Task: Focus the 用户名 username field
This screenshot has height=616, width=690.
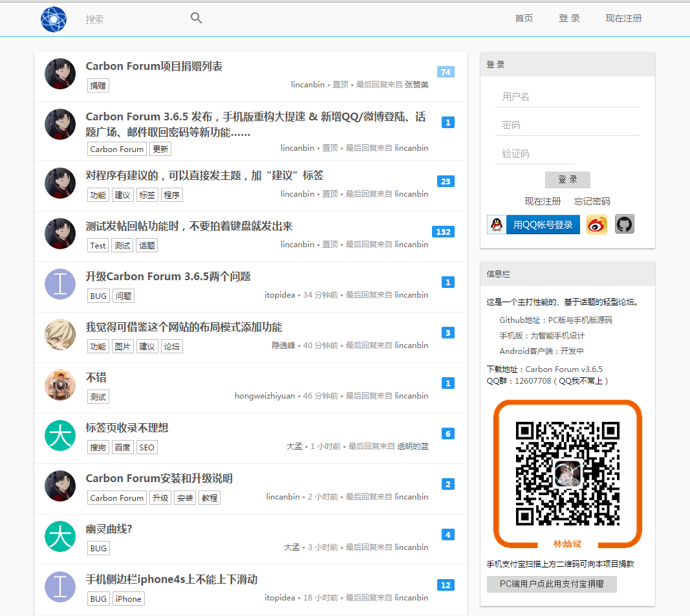Action: pyautogui.click(x=567, y=96)
